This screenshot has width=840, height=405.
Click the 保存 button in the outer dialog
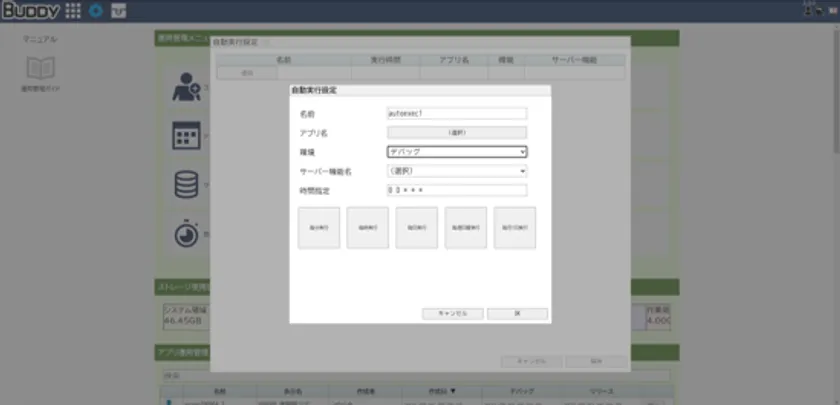(x=596, y=362)
